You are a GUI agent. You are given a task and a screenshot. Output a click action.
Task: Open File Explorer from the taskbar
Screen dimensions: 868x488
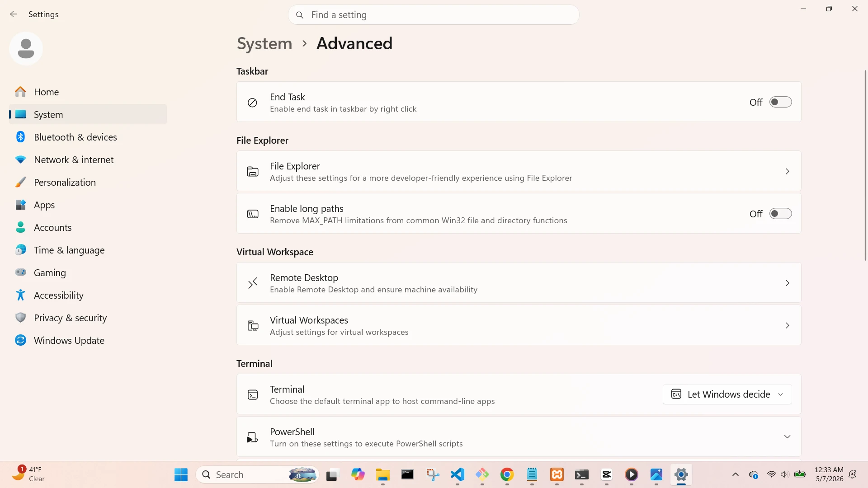point(382,474)
